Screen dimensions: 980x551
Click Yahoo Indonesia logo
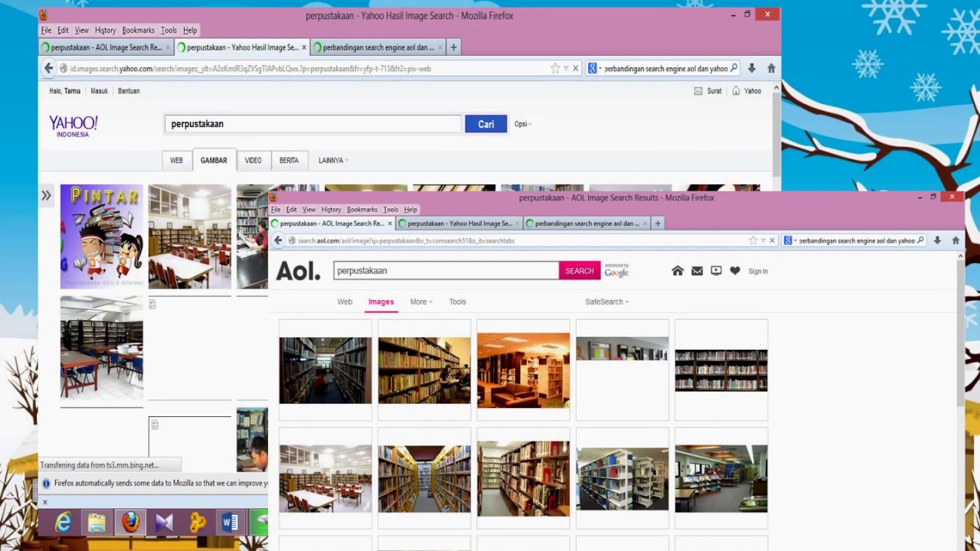click(73, 126)
